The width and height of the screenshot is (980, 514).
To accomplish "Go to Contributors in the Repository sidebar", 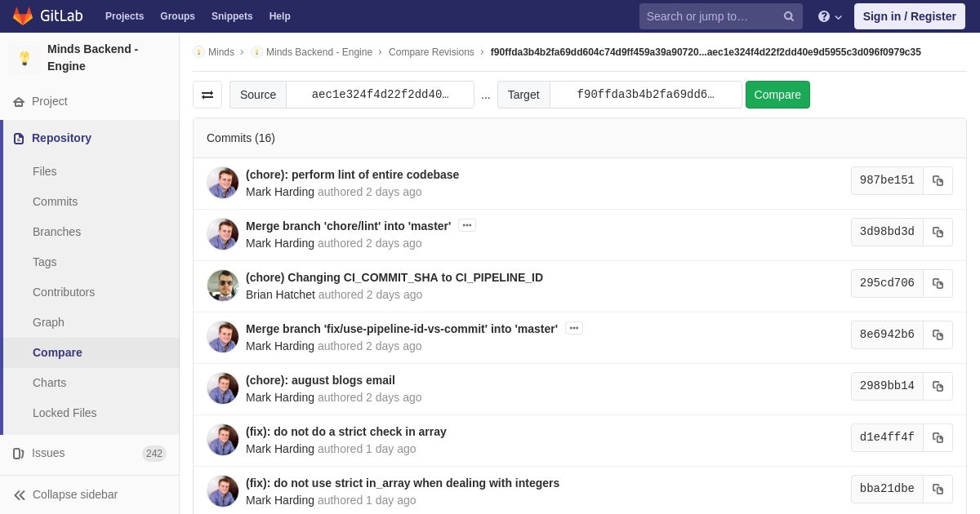I will (64, 292).
